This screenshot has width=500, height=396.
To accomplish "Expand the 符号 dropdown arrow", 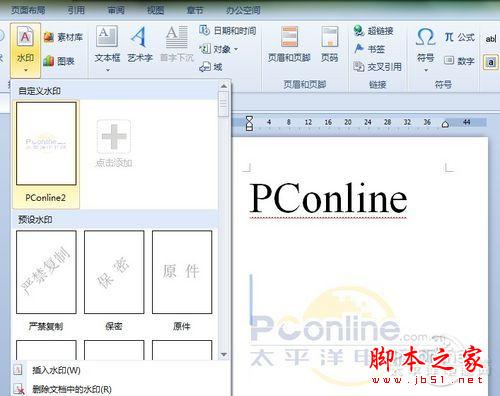I will 426,70.
